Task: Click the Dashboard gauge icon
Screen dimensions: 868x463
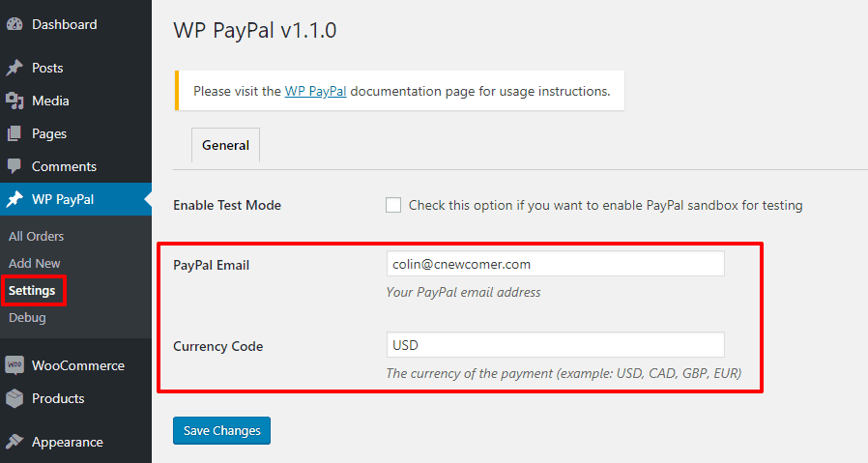Action: [14, 24]
